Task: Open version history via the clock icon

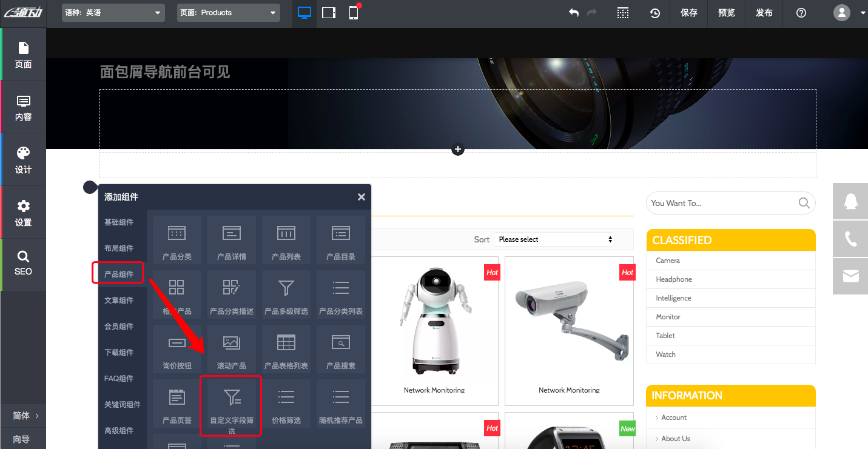Action: 654,13
